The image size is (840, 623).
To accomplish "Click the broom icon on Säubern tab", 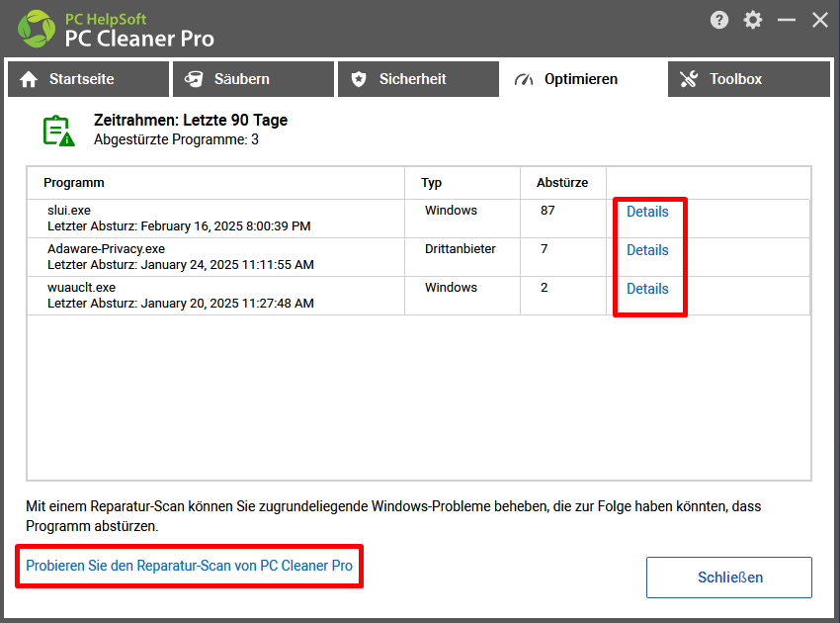I will point(194,79).
